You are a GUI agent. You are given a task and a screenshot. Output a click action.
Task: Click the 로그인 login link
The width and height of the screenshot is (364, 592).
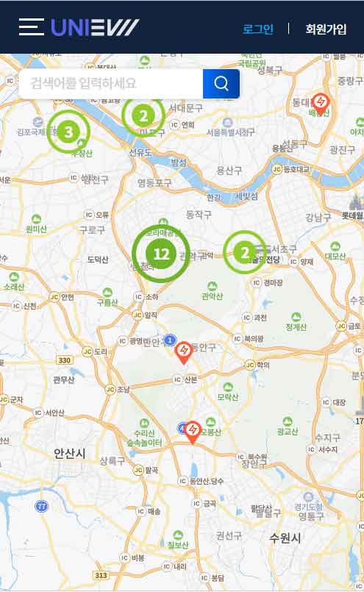(x=258, y=29)
